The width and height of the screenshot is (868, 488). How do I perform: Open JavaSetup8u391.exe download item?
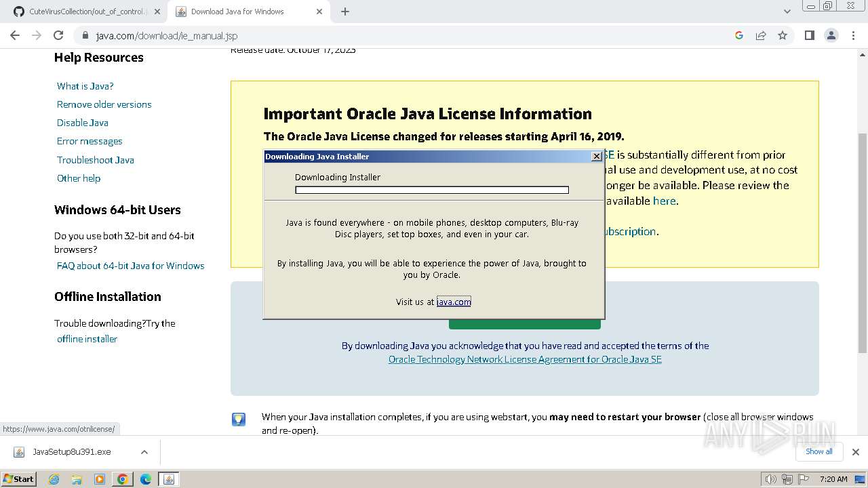(x=71, y=452)
